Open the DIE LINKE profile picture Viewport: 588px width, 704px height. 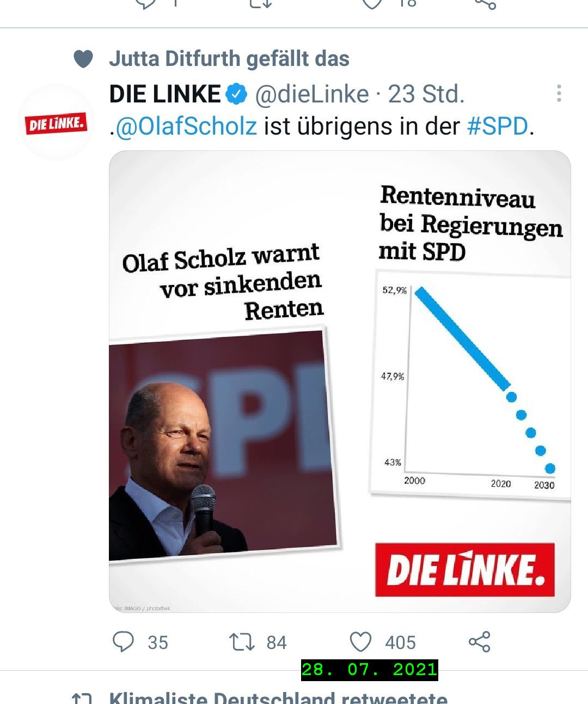click(56, 123)
